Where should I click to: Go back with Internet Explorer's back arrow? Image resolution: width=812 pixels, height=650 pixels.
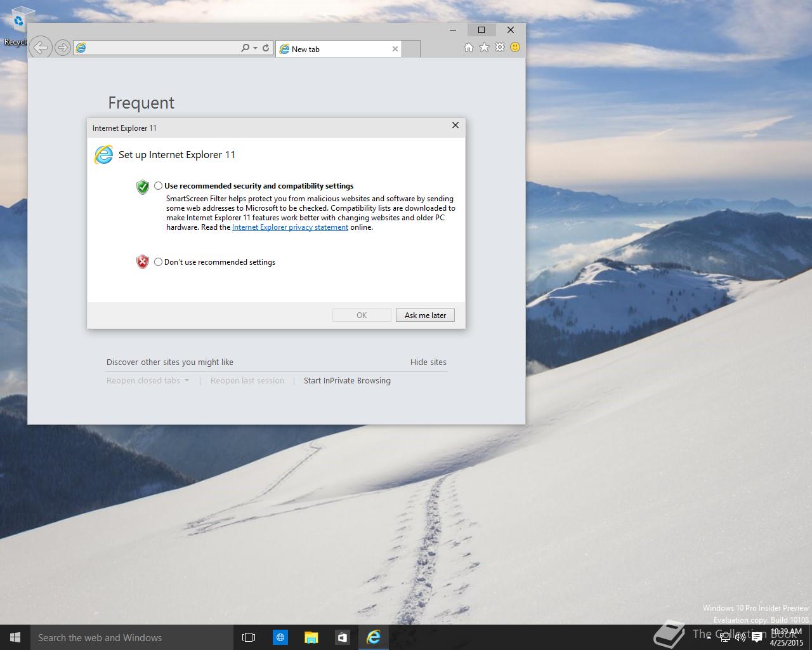[x=41, y=48]
